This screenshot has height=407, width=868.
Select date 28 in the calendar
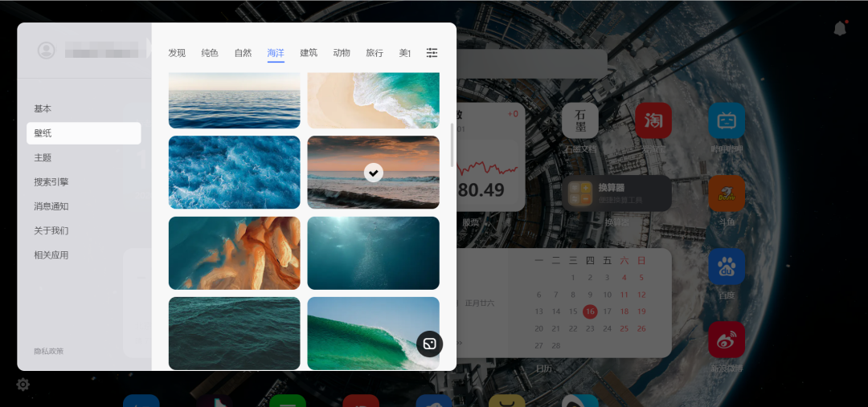pyautogui.click(x=556, y=346)
